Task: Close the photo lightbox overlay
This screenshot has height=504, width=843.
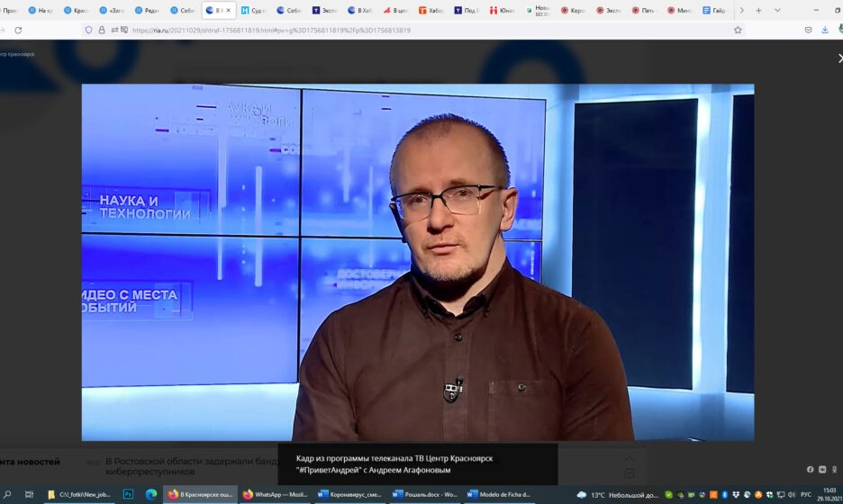Action: point(839,58)
